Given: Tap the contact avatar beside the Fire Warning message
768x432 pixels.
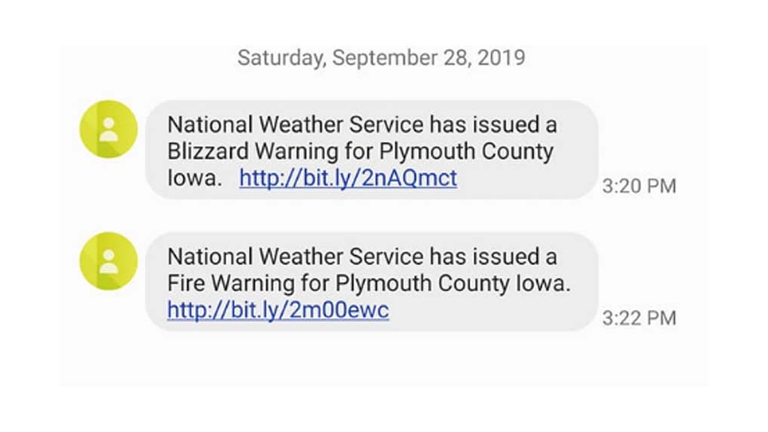Looking at the screenshot, I should tap(108, 261).
